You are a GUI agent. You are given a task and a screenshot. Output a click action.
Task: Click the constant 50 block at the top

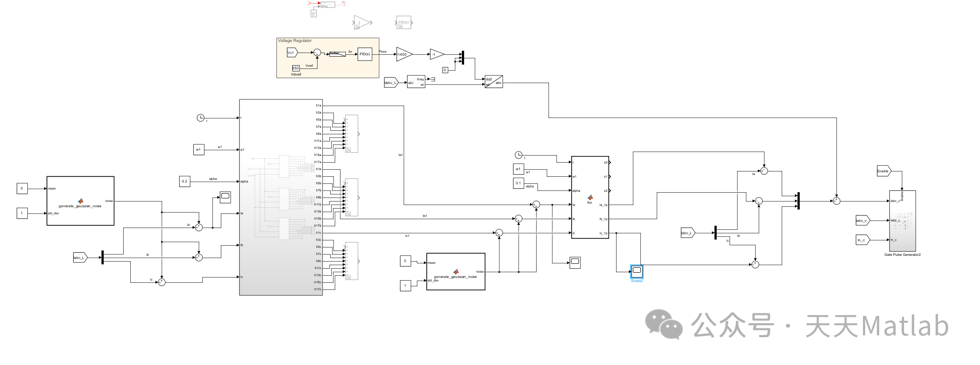coord(314,14)
